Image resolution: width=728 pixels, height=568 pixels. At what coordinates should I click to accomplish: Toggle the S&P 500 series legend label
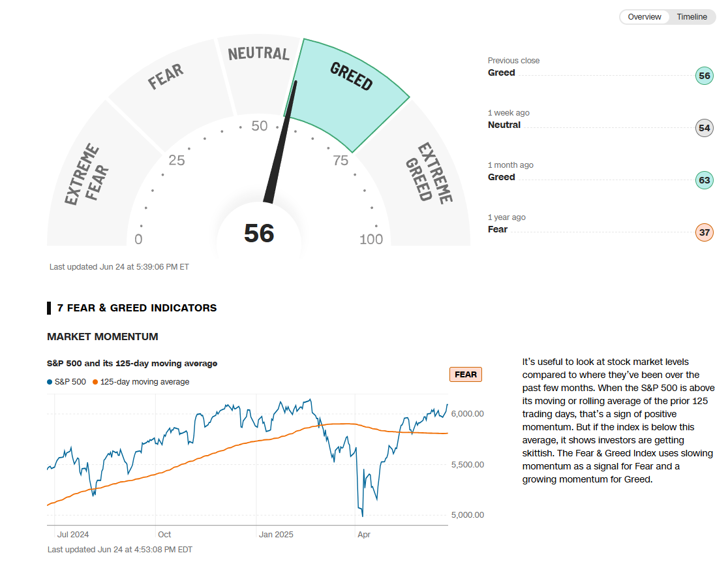pos(70,382)
